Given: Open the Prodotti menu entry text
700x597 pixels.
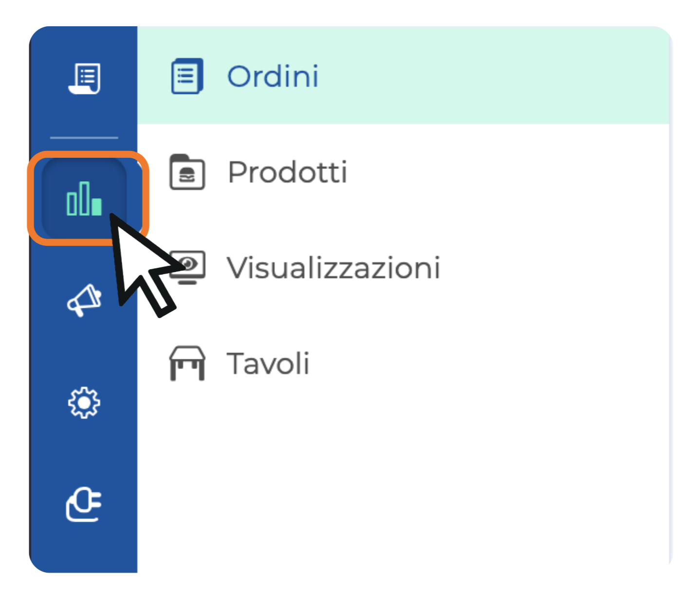Looking at the screenshot, I should [287, 172].
